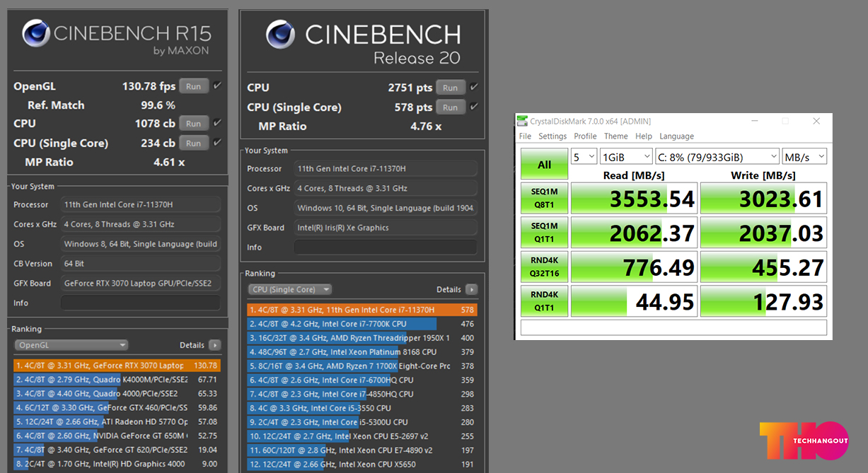Click the empty comment box in CrystalDiskMark
868x473 pixels.
673,327
